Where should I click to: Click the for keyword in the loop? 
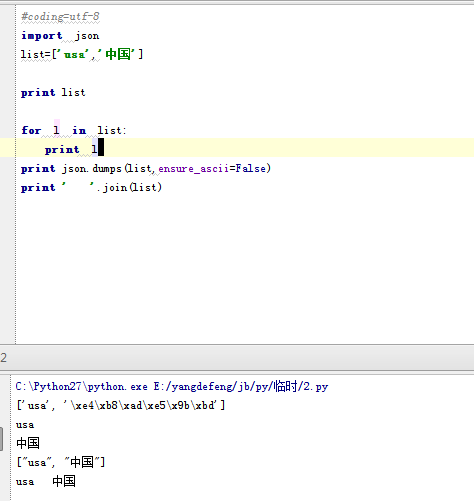(x=31, y=130)
